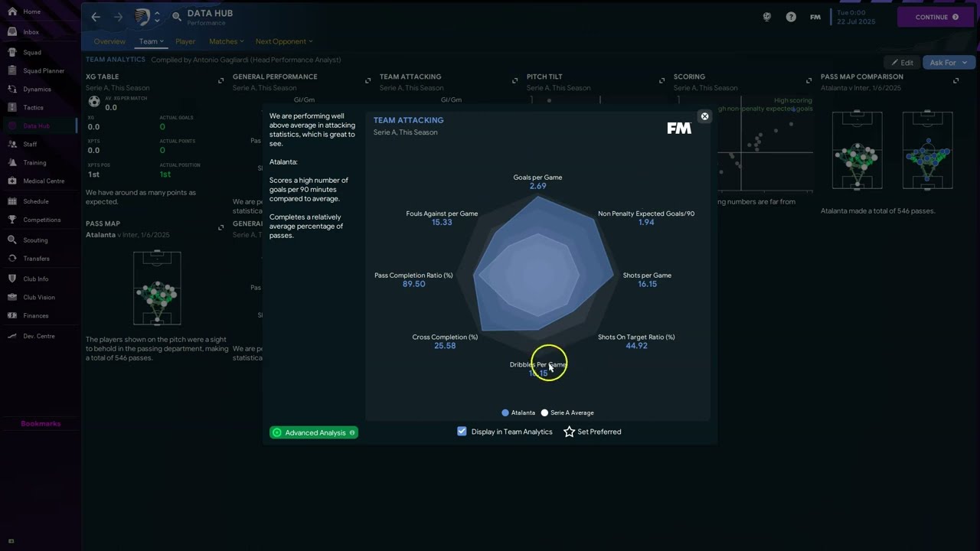Open the Medical Centre sidebar icon

pos(12,181)
